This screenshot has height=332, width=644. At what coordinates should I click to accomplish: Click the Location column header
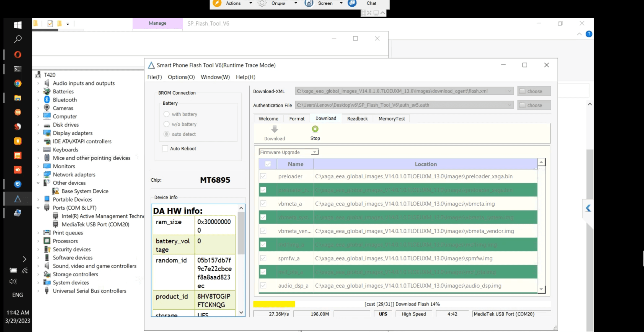coord(425,164)
